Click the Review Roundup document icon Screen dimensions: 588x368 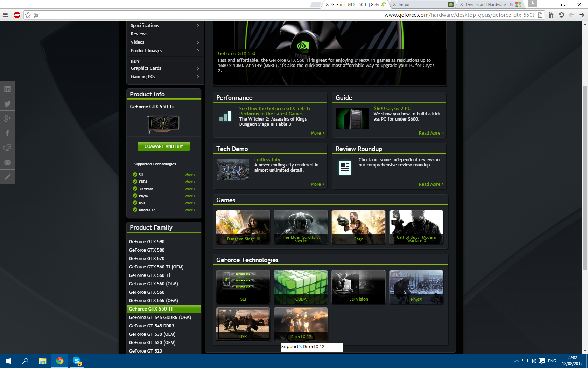345,168
